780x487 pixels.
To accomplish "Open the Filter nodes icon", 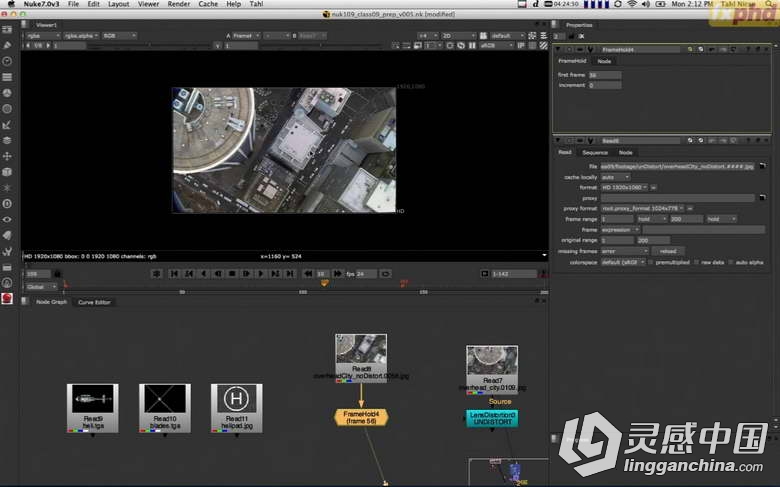I will coord(7,109).
